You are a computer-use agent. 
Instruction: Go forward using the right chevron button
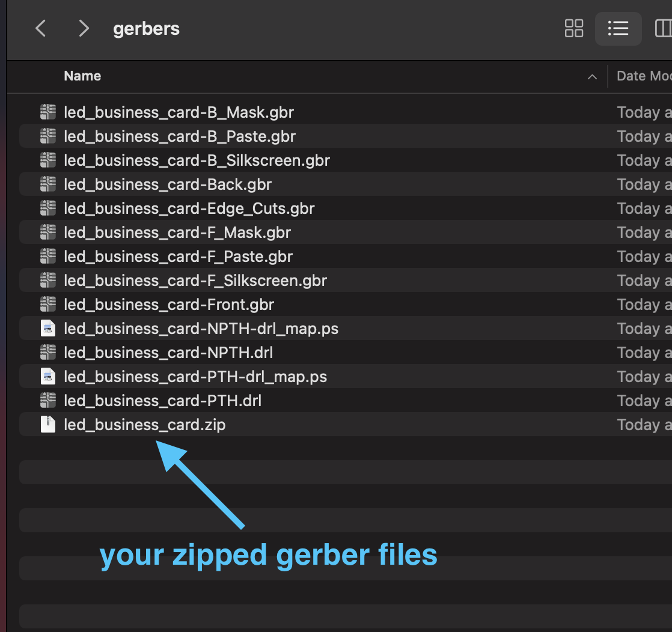coord(84,29)
